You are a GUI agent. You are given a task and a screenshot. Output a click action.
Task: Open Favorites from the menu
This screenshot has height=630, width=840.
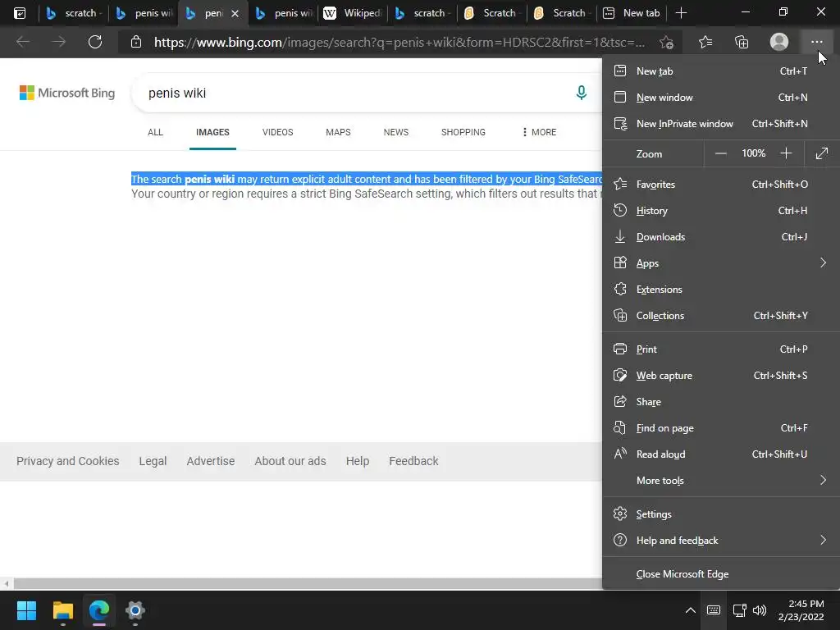pyautogui.click(x=720, y=185)
